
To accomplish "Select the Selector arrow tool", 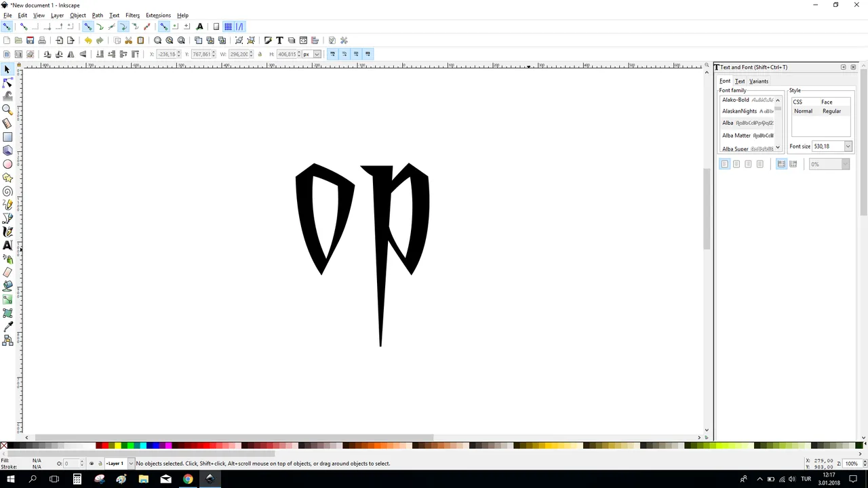I will pyautogui.click(x=7, y=69).
